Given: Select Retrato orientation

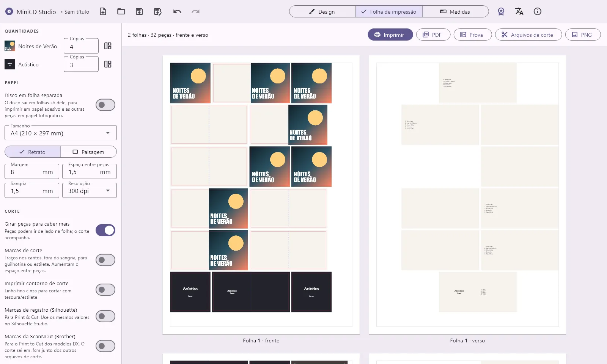Looking at the screenshot, I should (33, 152).
